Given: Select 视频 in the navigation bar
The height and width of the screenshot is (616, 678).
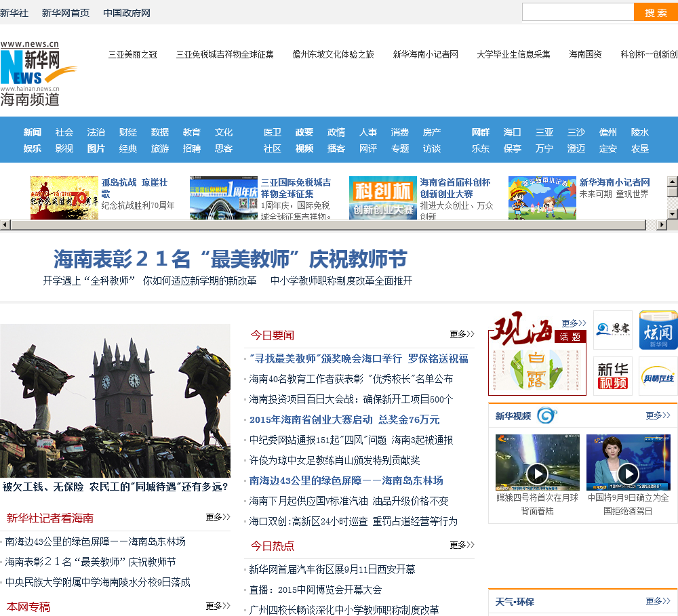Looking at the screenshot, I should pyautogui.click(x=304, y=148).
